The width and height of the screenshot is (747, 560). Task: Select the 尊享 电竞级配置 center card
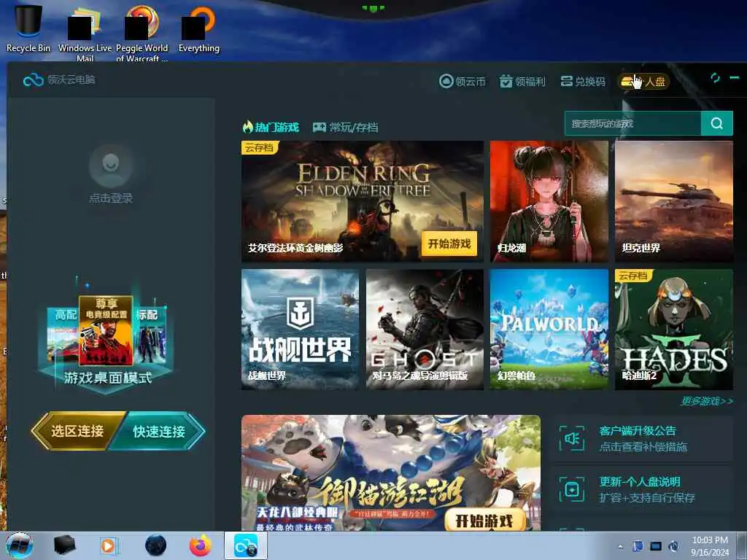pos(106,330)
